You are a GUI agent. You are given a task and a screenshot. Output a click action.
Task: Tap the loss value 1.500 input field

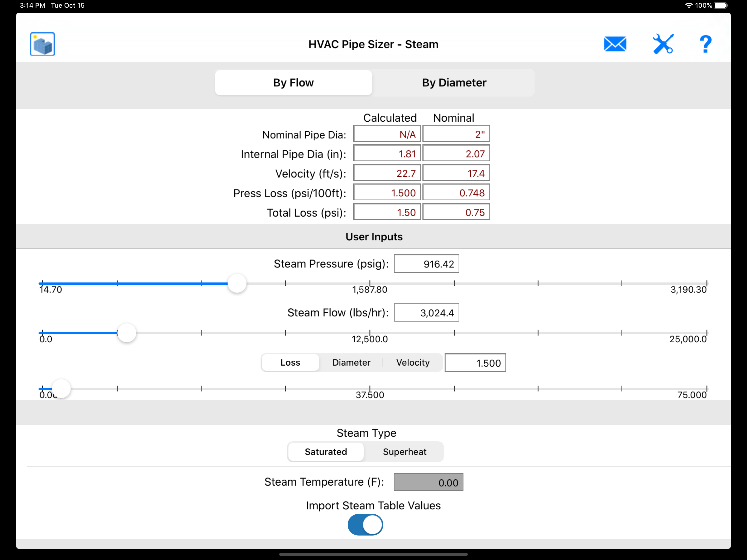pyautogui.click(x=475, y=363)
